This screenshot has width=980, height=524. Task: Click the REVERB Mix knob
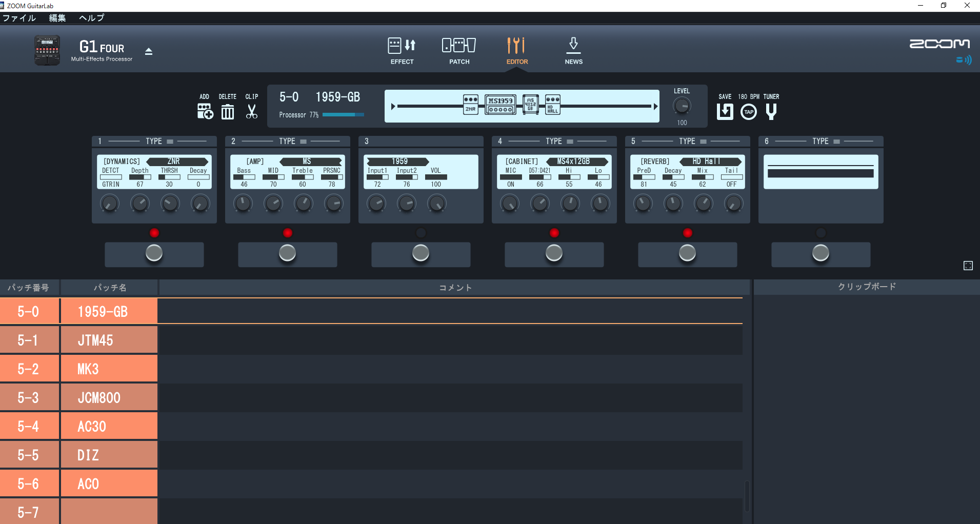[x=703, y=204]
